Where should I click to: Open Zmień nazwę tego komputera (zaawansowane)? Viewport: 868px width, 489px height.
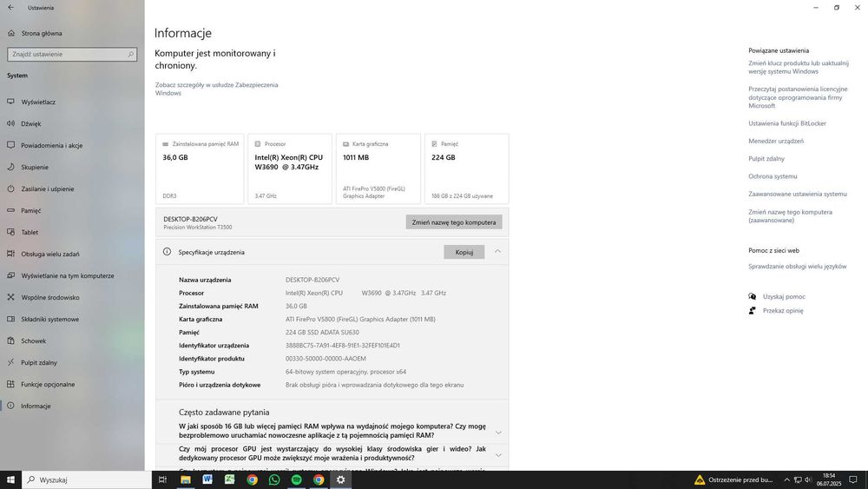[x=791, y=216]
